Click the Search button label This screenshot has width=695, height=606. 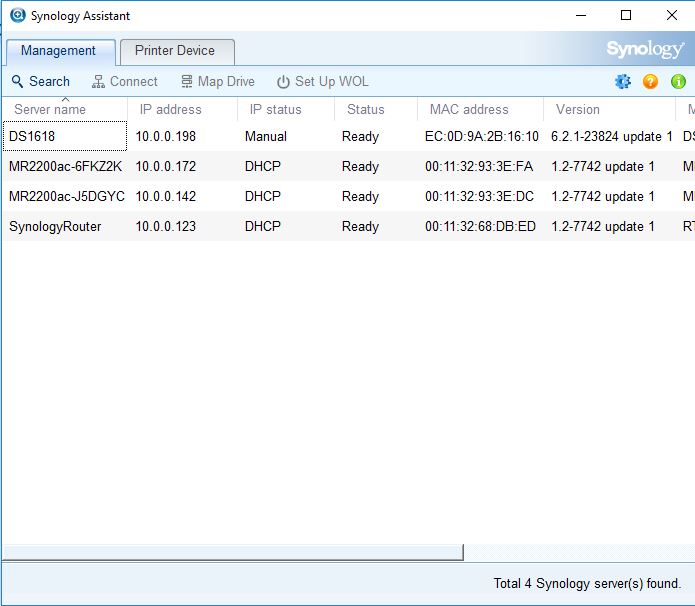[49, 82]
